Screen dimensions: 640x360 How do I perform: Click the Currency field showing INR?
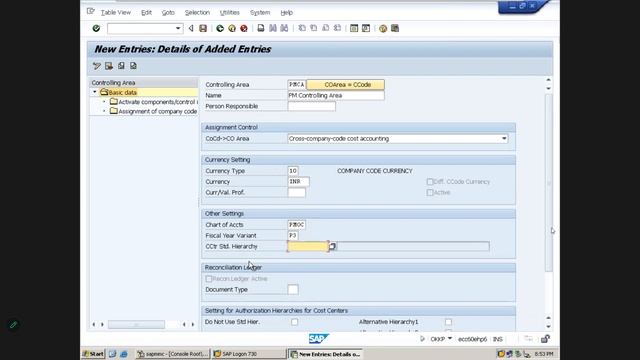(298, 182)
